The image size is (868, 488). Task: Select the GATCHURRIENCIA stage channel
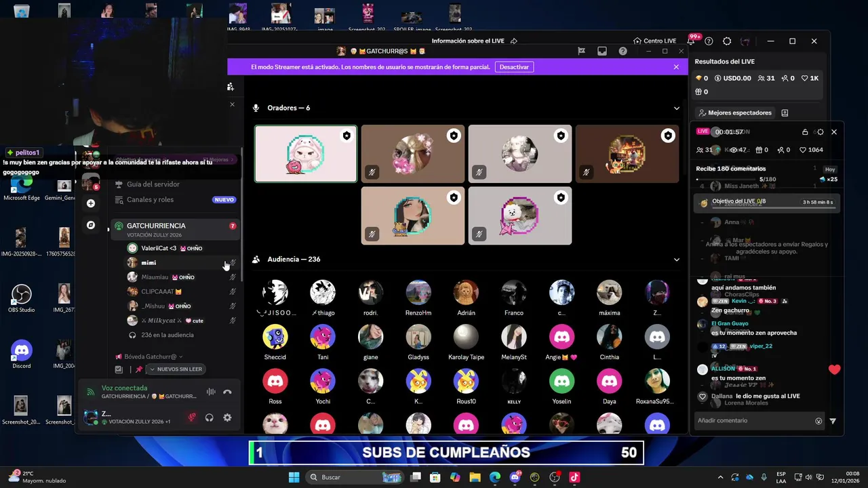coord(174,230)
